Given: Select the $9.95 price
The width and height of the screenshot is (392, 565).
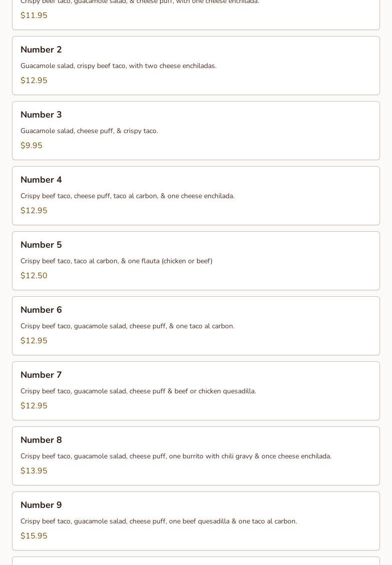Looking at the screenshot, I should pos(31,146).
